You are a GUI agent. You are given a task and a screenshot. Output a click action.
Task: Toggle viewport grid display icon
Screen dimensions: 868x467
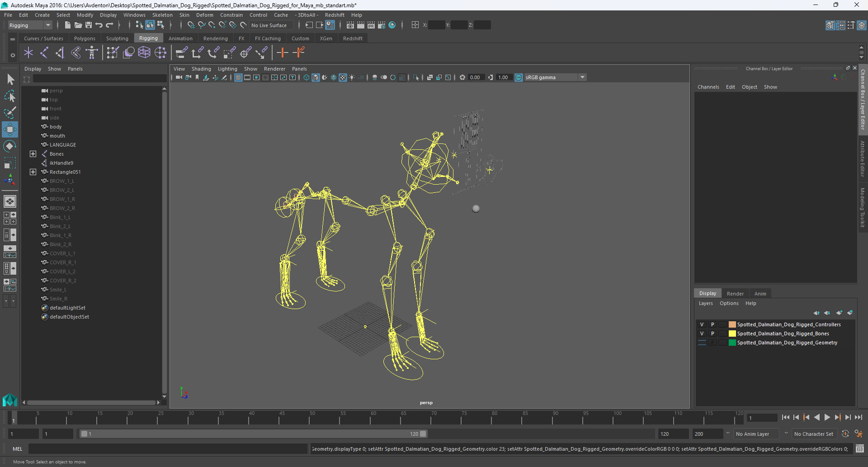click(x=238, y=77)
